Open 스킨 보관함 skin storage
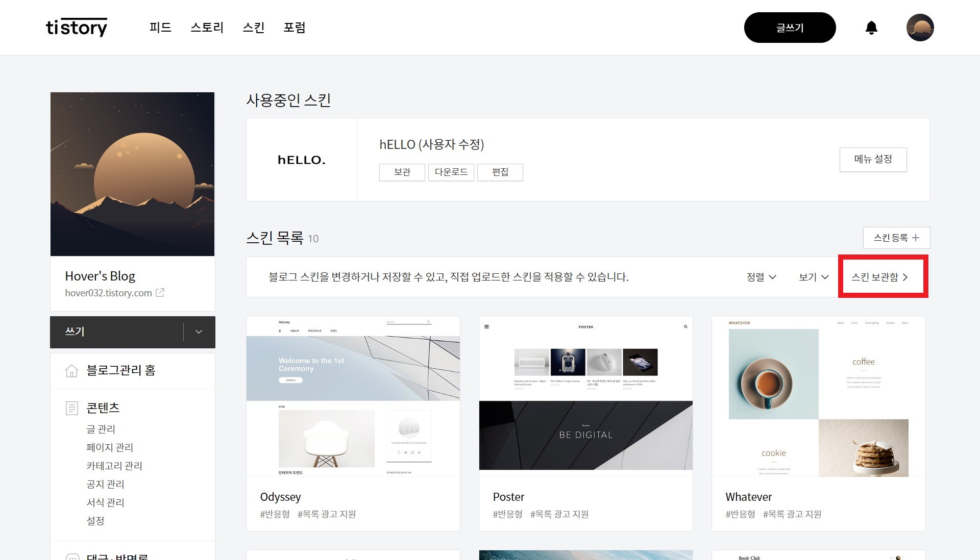The height and width of the screenshot is (560, 980). (x=879, y=277)
